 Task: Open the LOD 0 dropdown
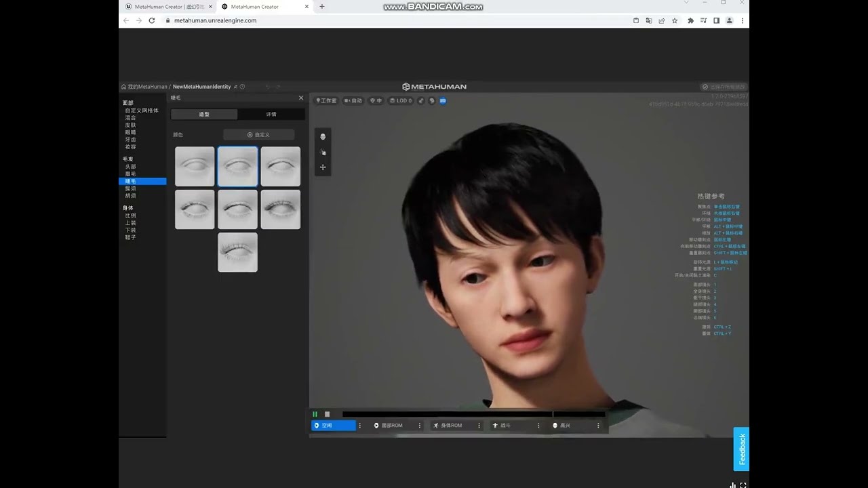[x=400, y=101]
